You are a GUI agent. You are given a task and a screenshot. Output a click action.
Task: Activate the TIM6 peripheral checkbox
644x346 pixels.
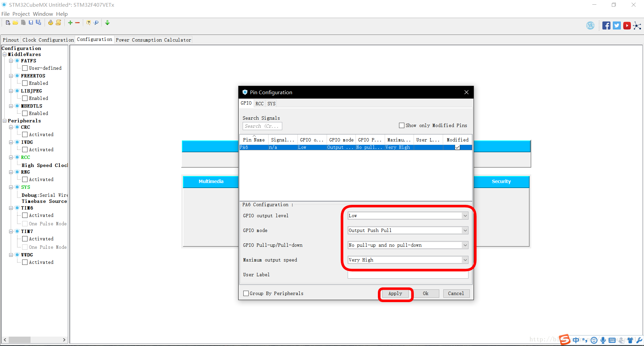tap(25, 215)
